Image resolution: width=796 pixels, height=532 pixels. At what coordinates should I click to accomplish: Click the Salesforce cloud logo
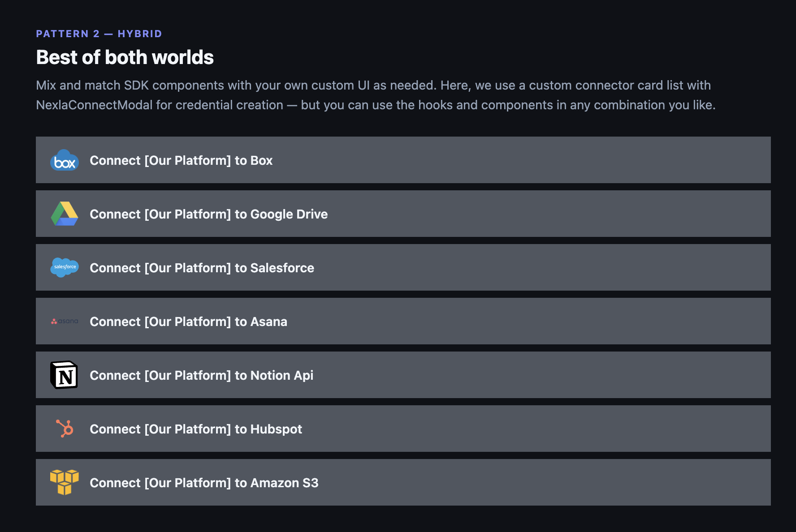65,267
